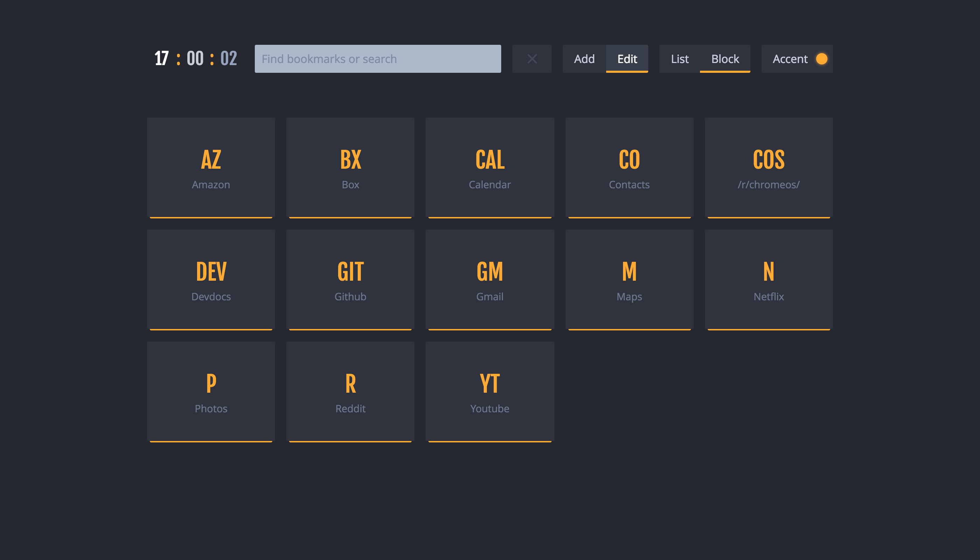Click the clear search X button
Image resolution: width=980 pixels, height=560 pixels.
click(x=532, y=59)
